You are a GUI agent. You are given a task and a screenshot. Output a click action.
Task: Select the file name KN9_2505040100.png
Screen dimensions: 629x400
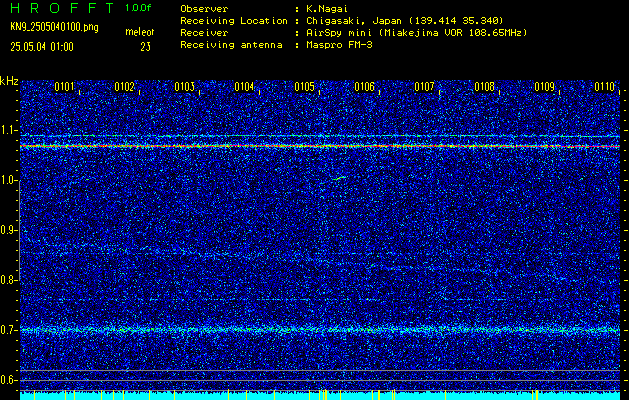pos(54,28)
